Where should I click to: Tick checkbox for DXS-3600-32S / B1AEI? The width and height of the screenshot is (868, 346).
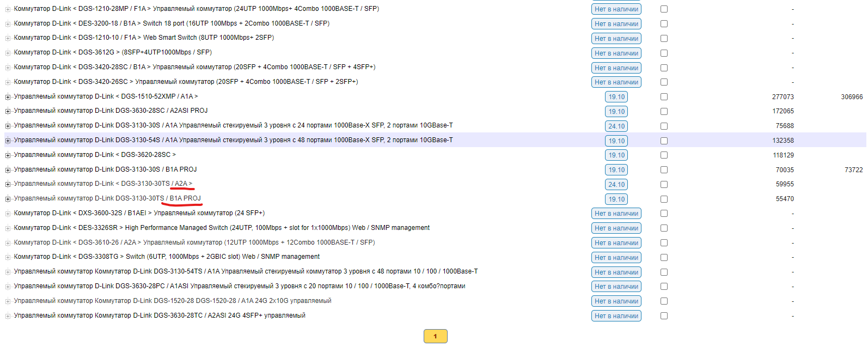point(664,214)
